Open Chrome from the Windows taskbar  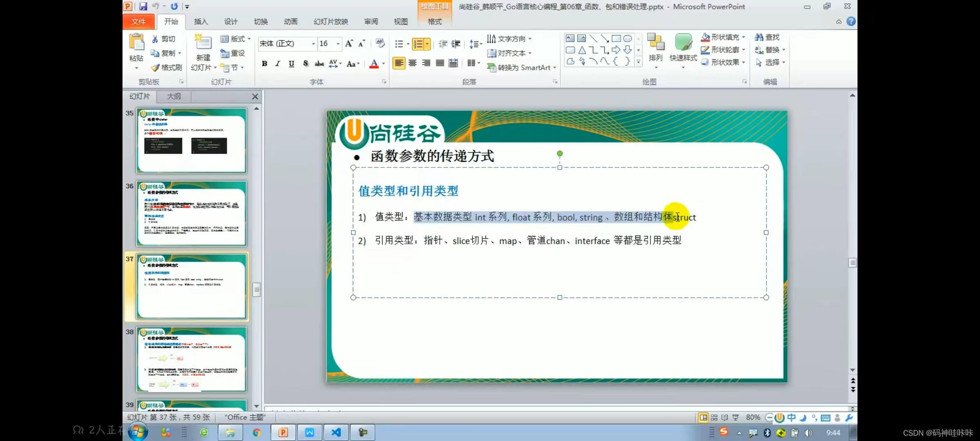257,432
